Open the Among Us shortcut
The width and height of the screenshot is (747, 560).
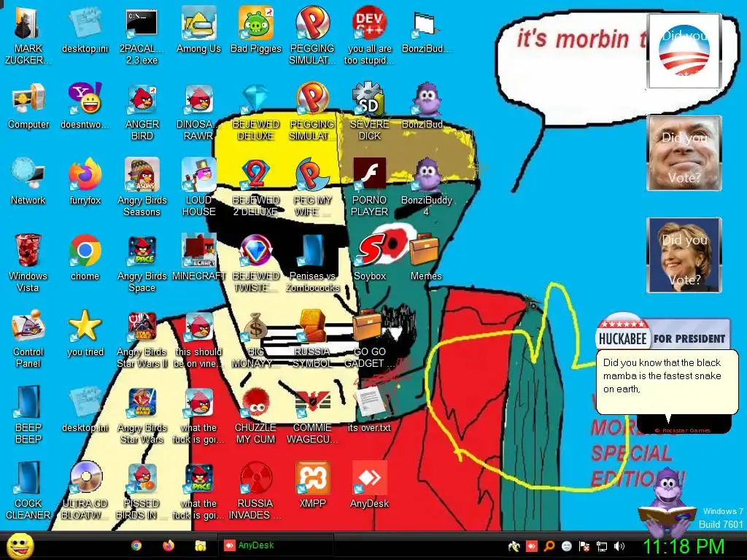[x=198, y=23]
